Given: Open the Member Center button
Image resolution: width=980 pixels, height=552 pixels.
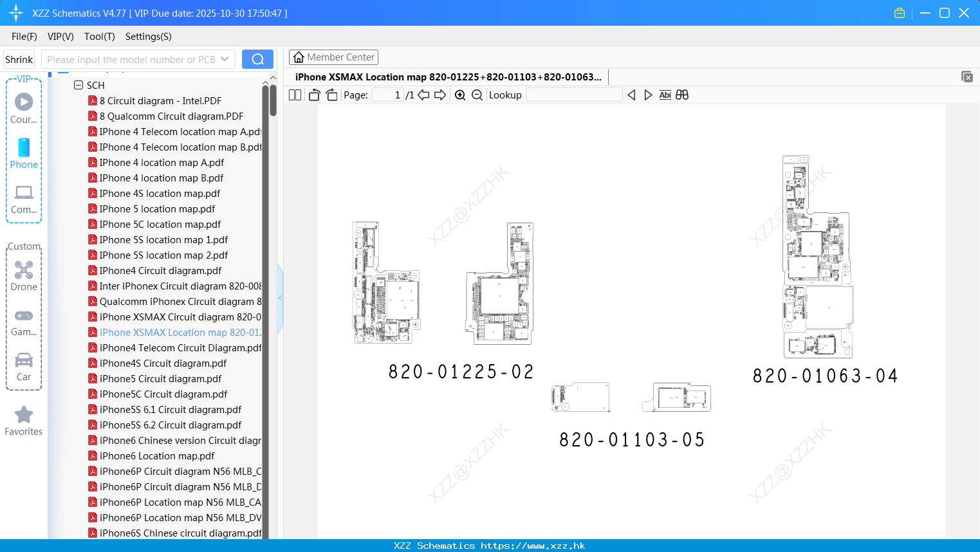Looking at the screenshot, I should [333, 57].
